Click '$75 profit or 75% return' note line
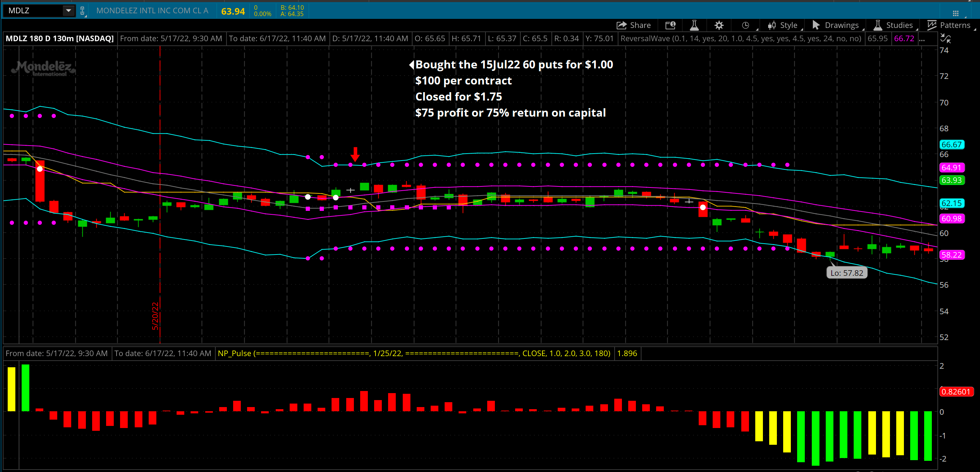This screenshot has width=980, height=472. 510,113
